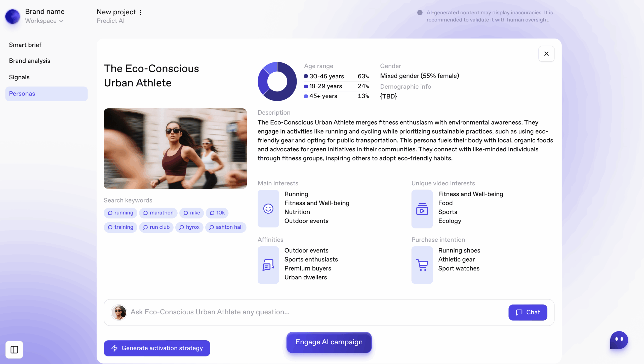Click the Unique video interests play icon
This screenshot has height=364, width=644.
tap(422, 209)
